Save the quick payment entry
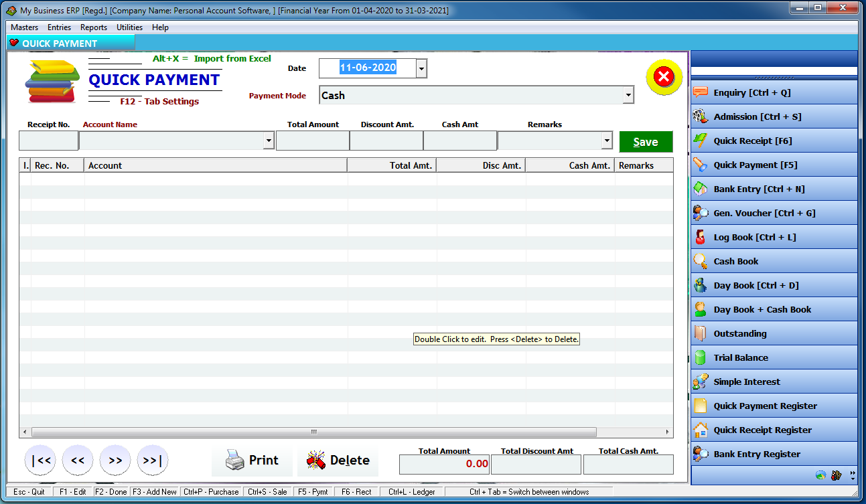The image size is (866, 504). 645,142
